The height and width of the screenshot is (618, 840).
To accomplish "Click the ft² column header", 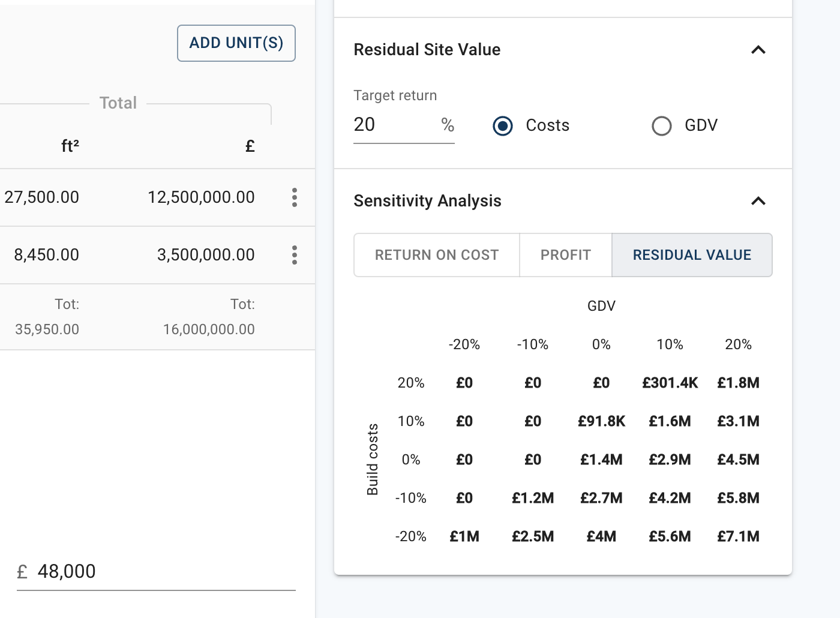I will point(70,146).
